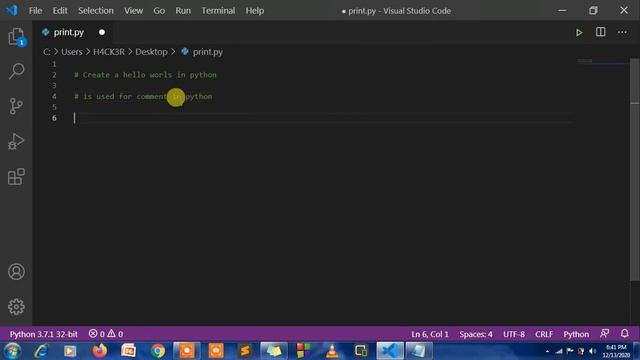This screenshot has height=360, width=640.
Task: Open the errors and warnings status indicator
Action: coord(106,334)
